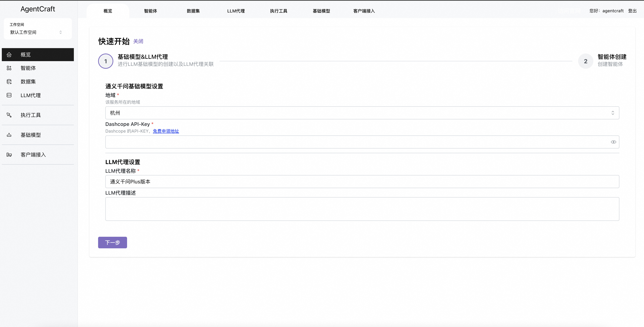
Task: Select 执行工具 in the sidebar menu
Action: (x=38, y=115)
